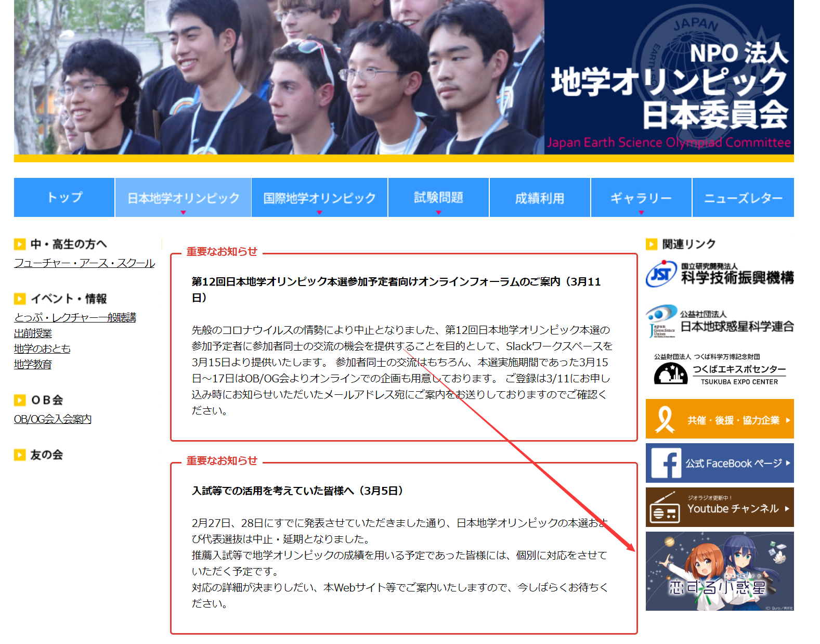Image resolution: width=820 pixels, height=644 pixels.
Task: Open 共催・後援・協力企業 banner
Action: 720,419
